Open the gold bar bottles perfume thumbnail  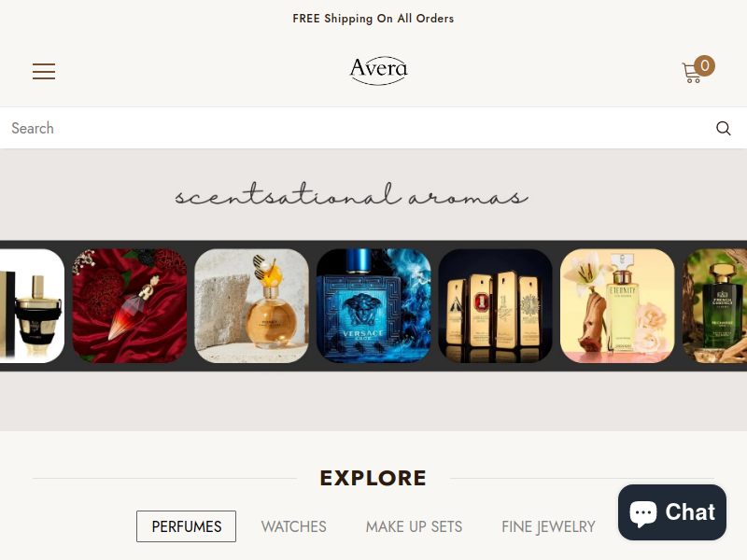pos(496,306)
